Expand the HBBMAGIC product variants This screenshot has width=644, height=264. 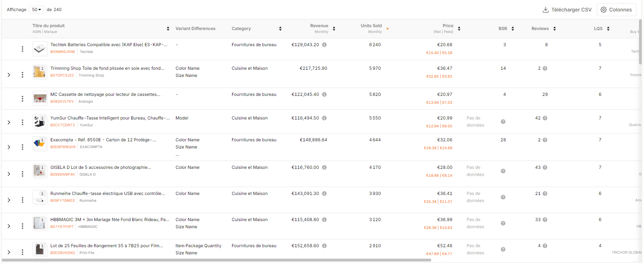[x=9, y=226]
